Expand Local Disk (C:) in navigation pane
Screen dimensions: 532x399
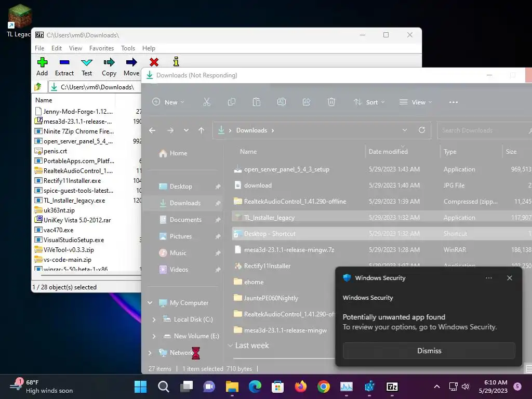pyautogui.click(x=154, y=320)
